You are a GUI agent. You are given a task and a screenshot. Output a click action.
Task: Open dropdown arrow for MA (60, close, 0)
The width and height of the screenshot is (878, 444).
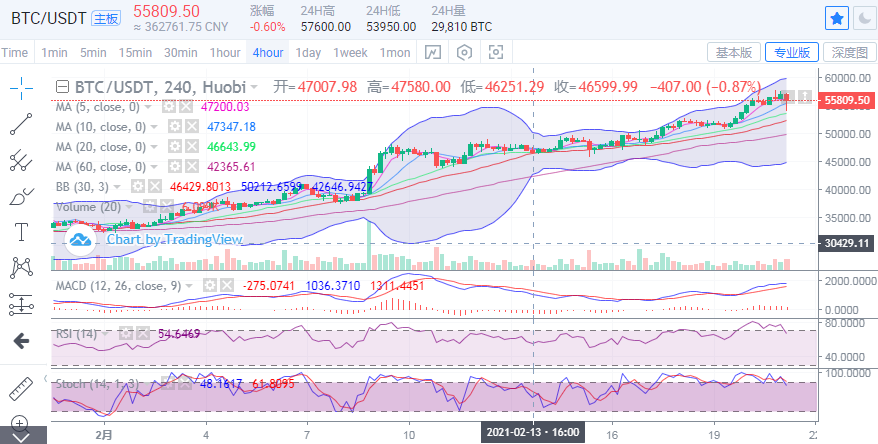pyautogui.click(x=153, y=167)
